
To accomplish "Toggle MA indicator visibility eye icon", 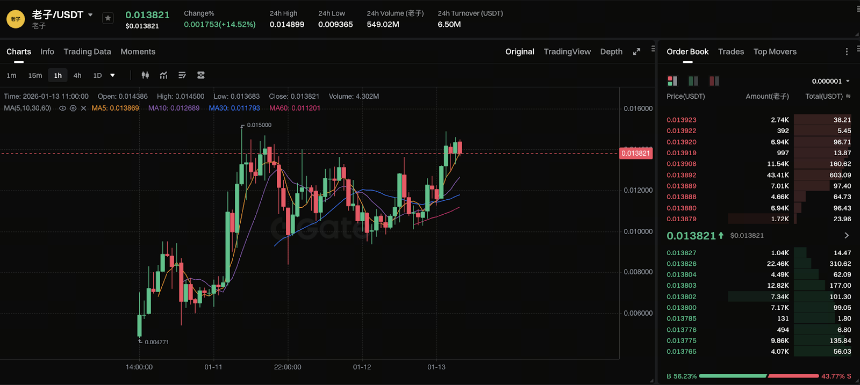I will (63, 108).
